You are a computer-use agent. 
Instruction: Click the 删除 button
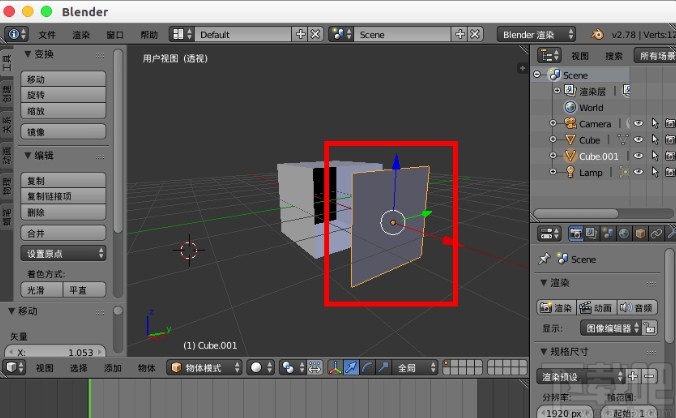pos(63,212)
